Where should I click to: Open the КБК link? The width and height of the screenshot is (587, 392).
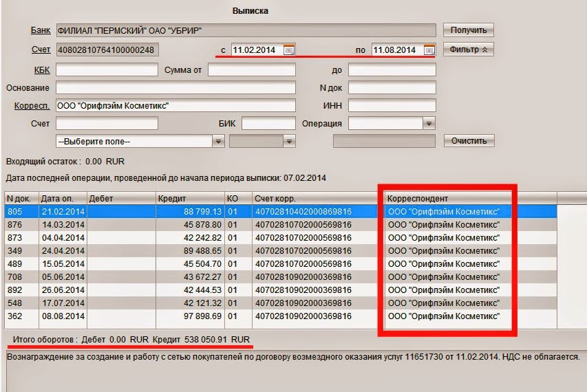pos(42,70)
